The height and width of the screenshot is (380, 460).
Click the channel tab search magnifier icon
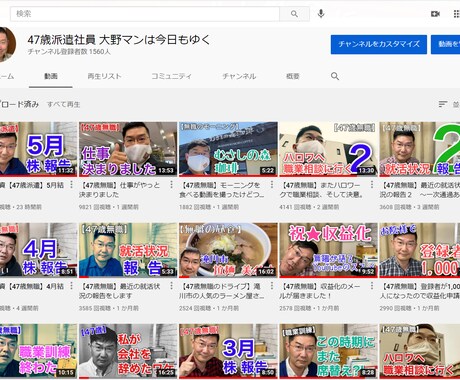pyautogui.click(x=335, y=76)
